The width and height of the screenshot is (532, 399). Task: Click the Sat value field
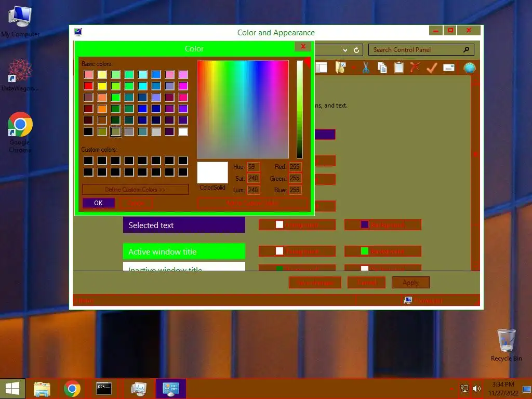point(253,178)
